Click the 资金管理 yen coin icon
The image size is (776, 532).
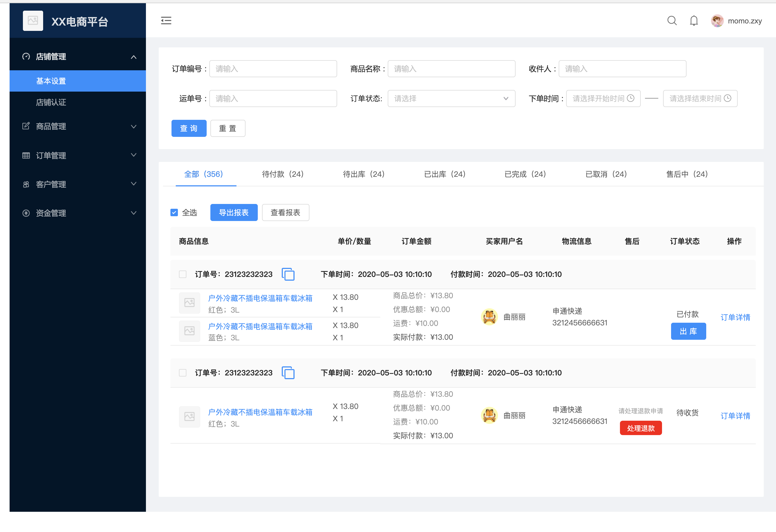click(x=26, y=213)
